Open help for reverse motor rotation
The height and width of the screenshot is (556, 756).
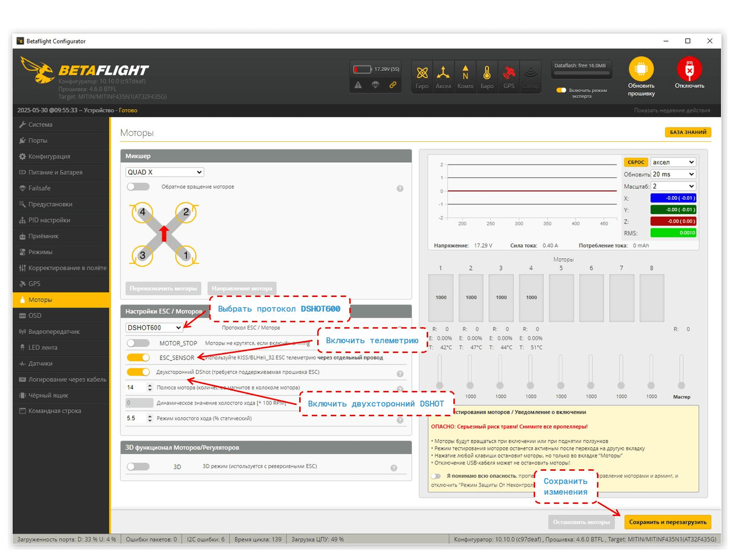coord(400,189)
